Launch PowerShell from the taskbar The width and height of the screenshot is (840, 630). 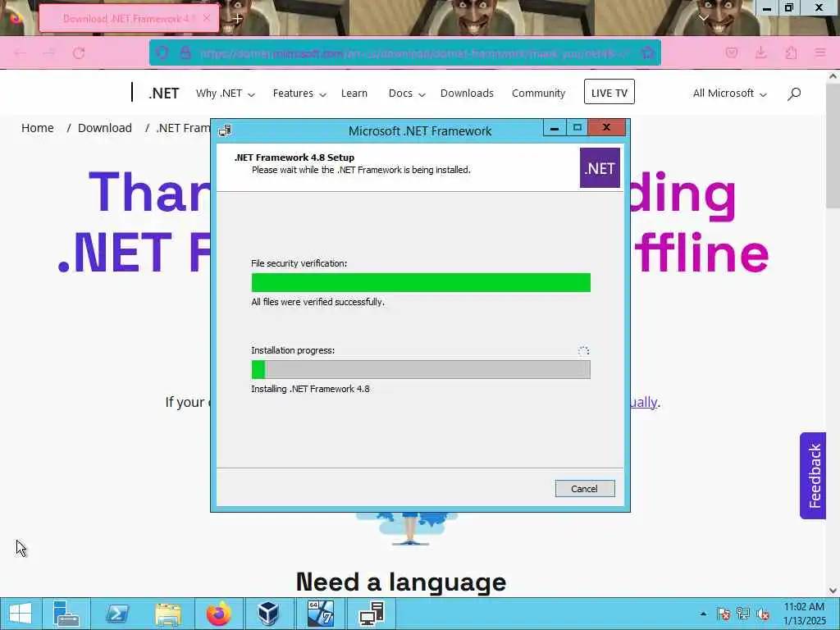(116, 614)
